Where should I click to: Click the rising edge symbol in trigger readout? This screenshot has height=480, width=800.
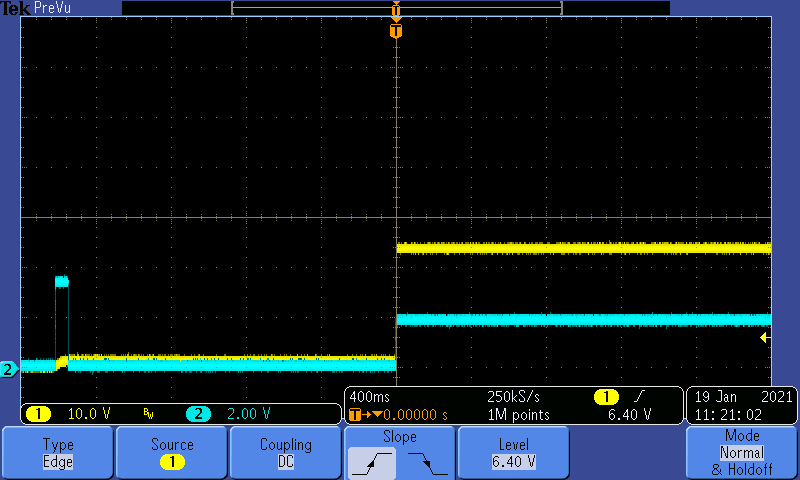639,396
